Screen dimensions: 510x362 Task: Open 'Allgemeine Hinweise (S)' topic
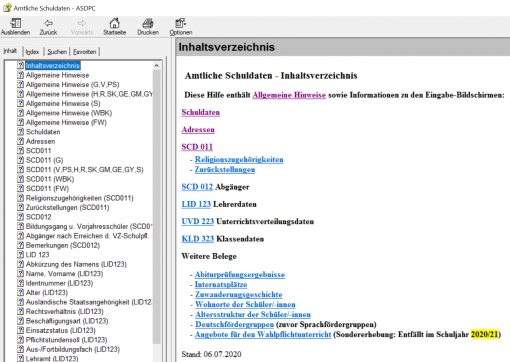tap(63, 103)
